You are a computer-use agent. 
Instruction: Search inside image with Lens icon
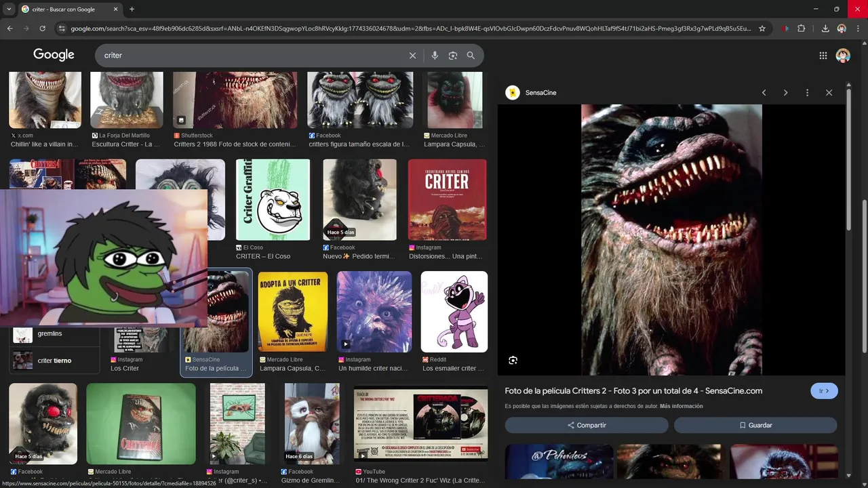pyautogui.click(x=513, y=361)
